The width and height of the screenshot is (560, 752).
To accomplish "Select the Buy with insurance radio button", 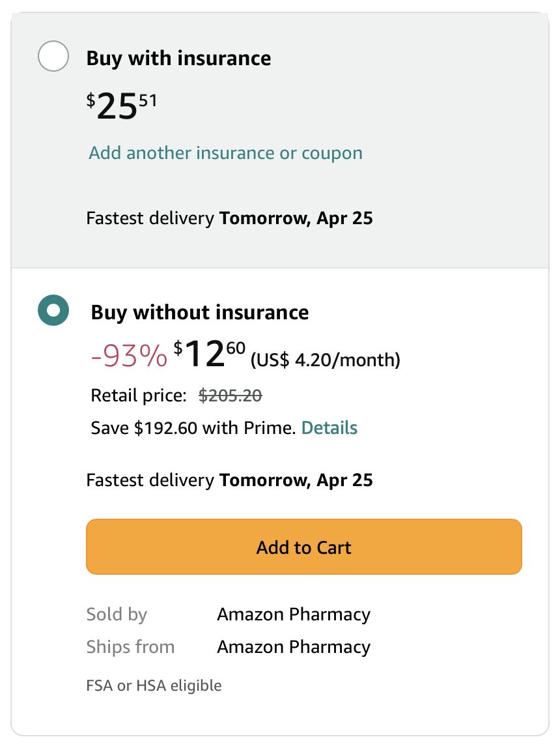I will coord(53,57).
